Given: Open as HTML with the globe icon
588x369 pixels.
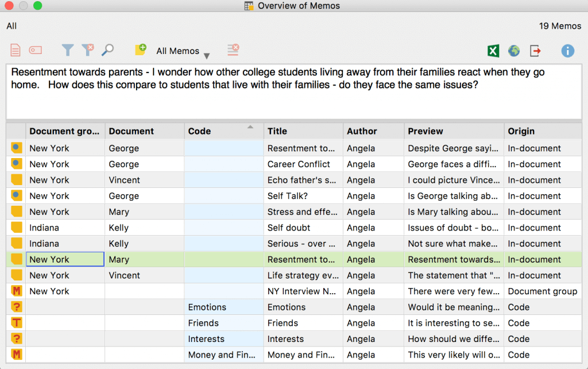Looking at the screenshot, I should point(514,51).
